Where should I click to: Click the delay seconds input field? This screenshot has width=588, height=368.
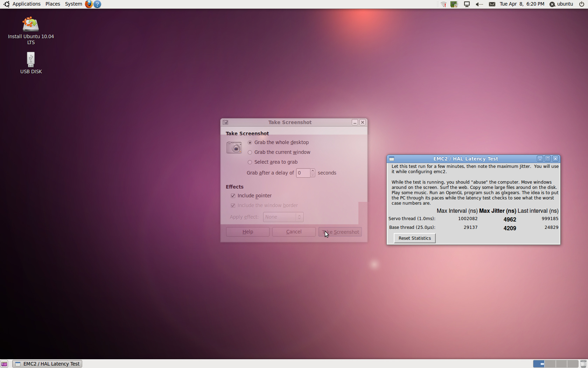click(x=303, y=173)
